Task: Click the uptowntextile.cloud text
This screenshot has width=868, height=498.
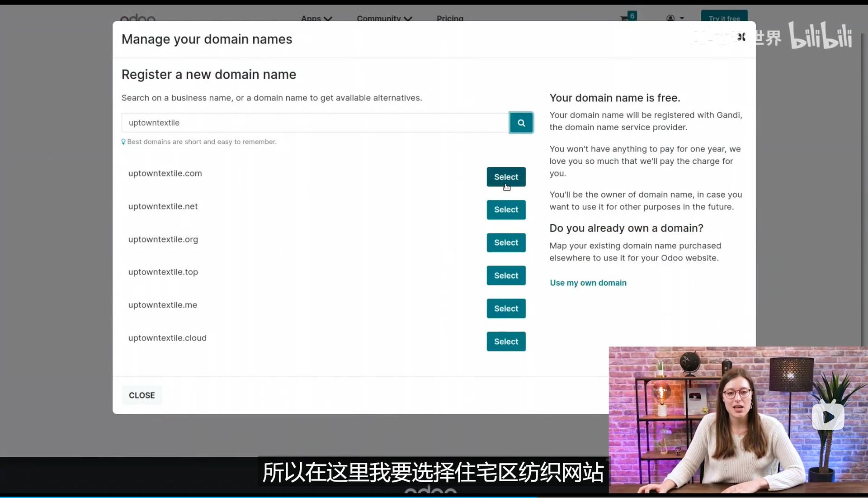Action: (167, 338)
